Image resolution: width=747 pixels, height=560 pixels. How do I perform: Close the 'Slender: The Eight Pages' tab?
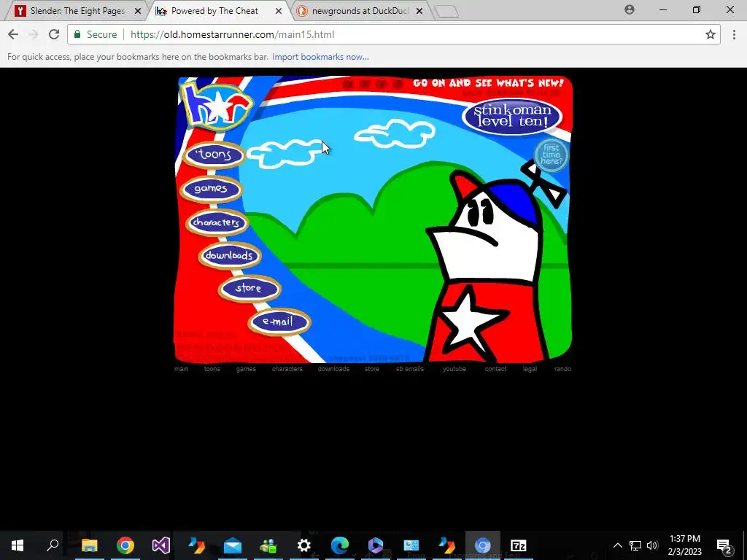[138, 11]
